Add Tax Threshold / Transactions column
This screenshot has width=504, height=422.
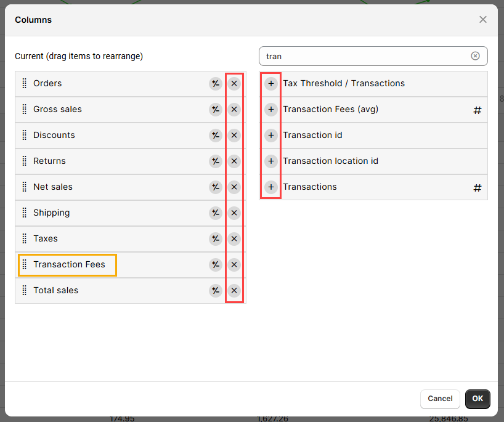click(x=271, y=84)
